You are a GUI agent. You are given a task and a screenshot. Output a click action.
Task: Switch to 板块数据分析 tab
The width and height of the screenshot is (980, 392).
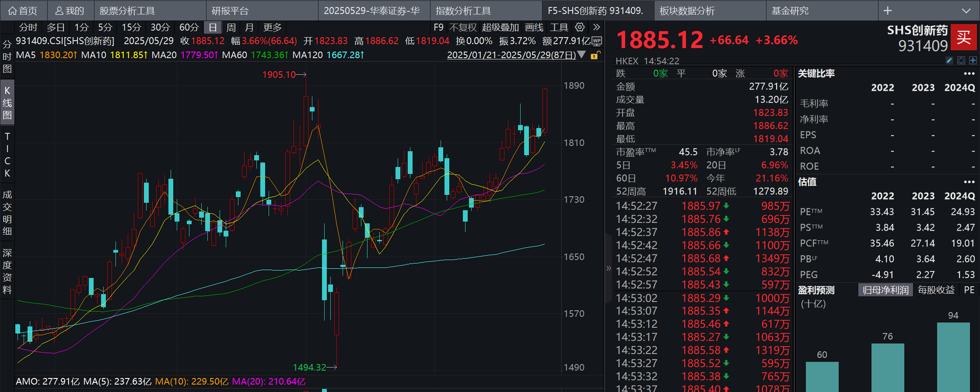tap(710, 10)
